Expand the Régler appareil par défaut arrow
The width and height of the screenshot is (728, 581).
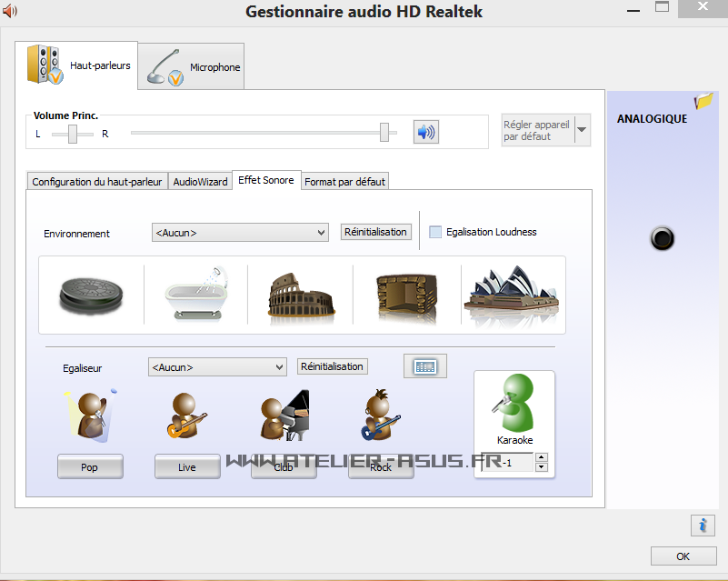(582, 129)
